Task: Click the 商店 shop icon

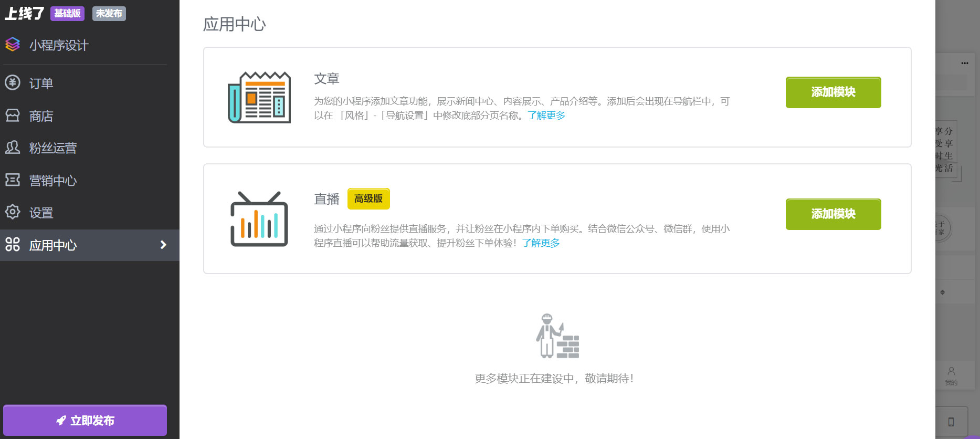Action: pos(13,115)
